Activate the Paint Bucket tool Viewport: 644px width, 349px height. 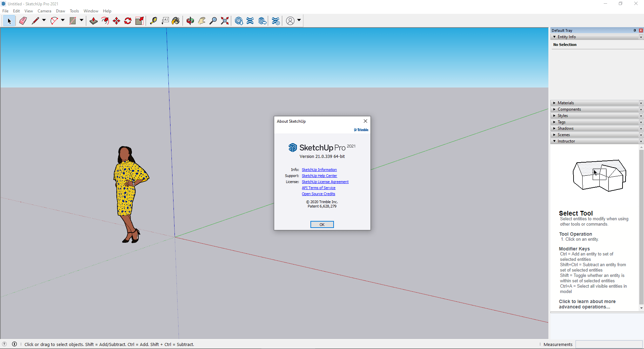point(176,21)
